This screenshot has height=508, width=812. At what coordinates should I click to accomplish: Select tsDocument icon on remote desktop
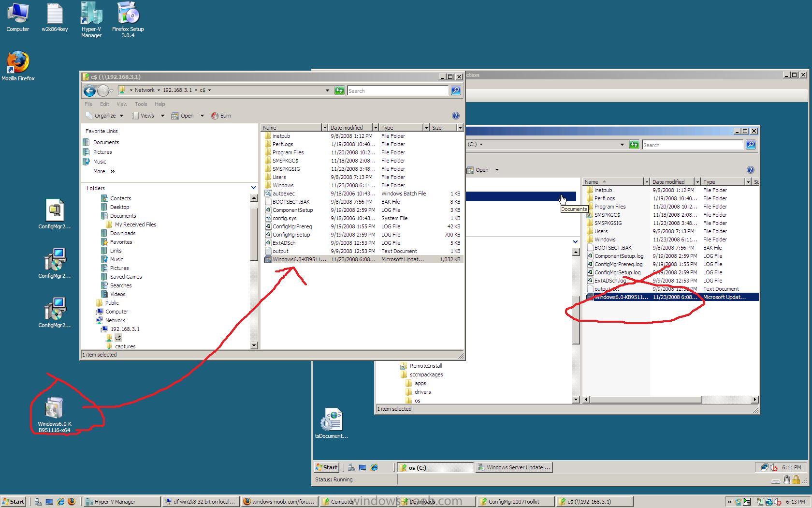[332, 424]
